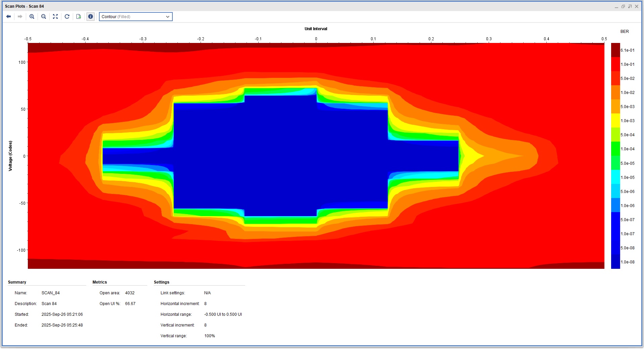Image resolution: width=644 pixels, height=349 pixels.
Task: Click the forward arrow in toolbar
Action: [20, 16]
